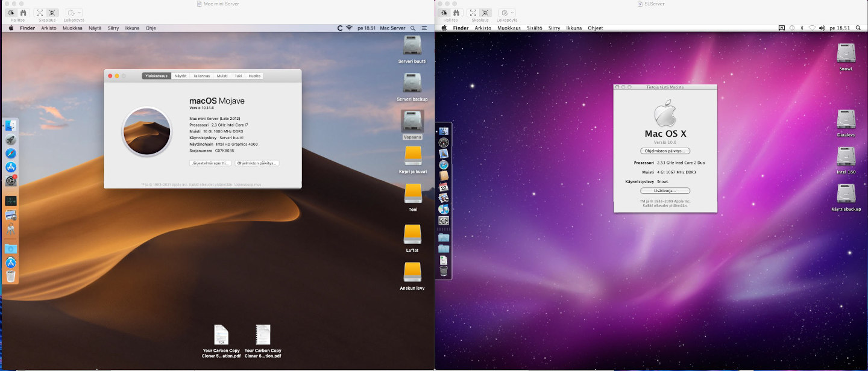Select the Intel 180 drive icon
This screenshot has height=371, width=868.
(x=846, y=156)
